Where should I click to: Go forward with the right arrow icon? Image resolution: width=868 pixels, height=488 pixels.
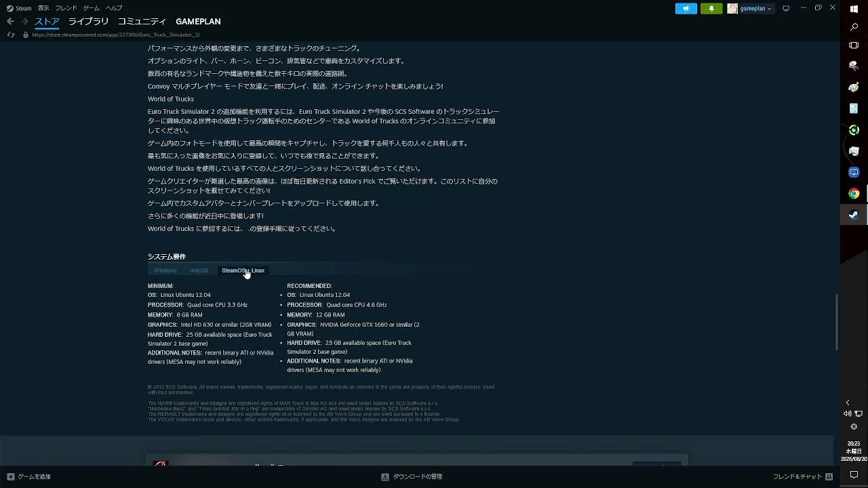[x=24, y=22]
